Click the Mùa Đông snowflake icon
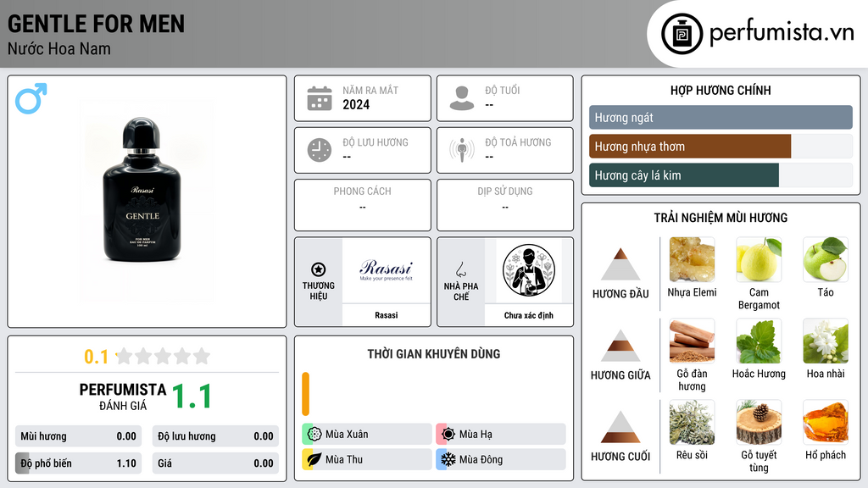The width and height of the screenshot is (868, 488). click(448, 459)
